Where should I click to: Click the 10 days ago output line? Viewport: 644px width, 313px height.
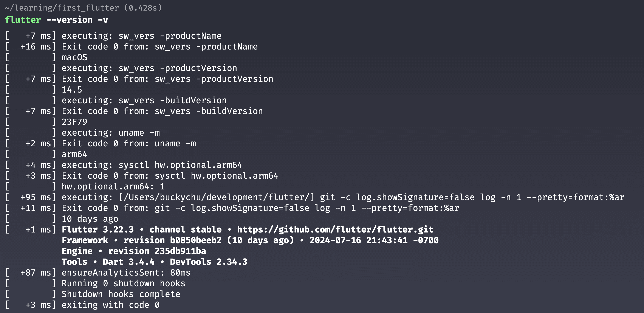(90, 219)
